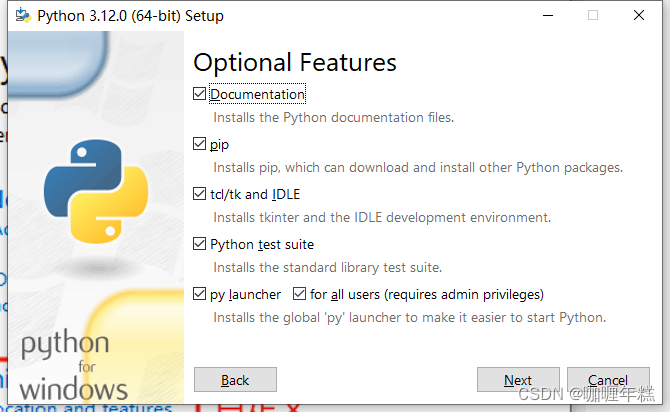Toggle the Python test suite checkbox
The width and height of the screenshot is (670, 412).
pyautogui.click(x=200, y=244)
